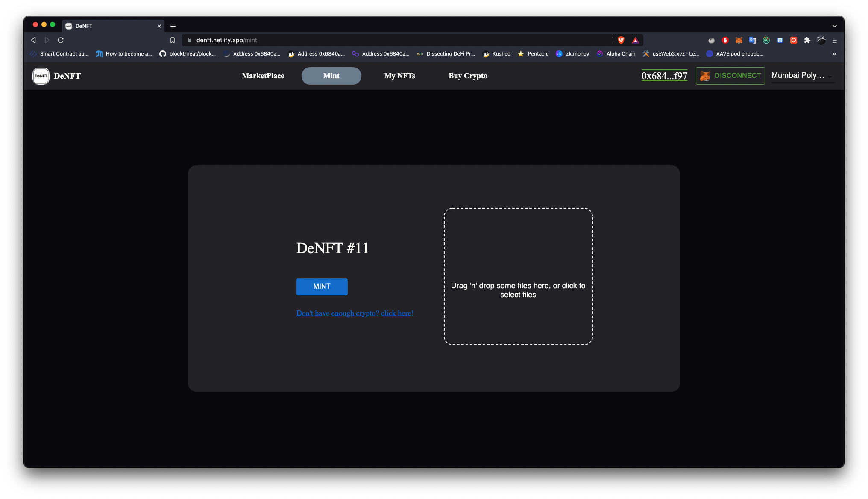Viewport: 868px width, 499px height.
Task: Show hidden bookmarks with double chevron
Action: click(834, 54)
